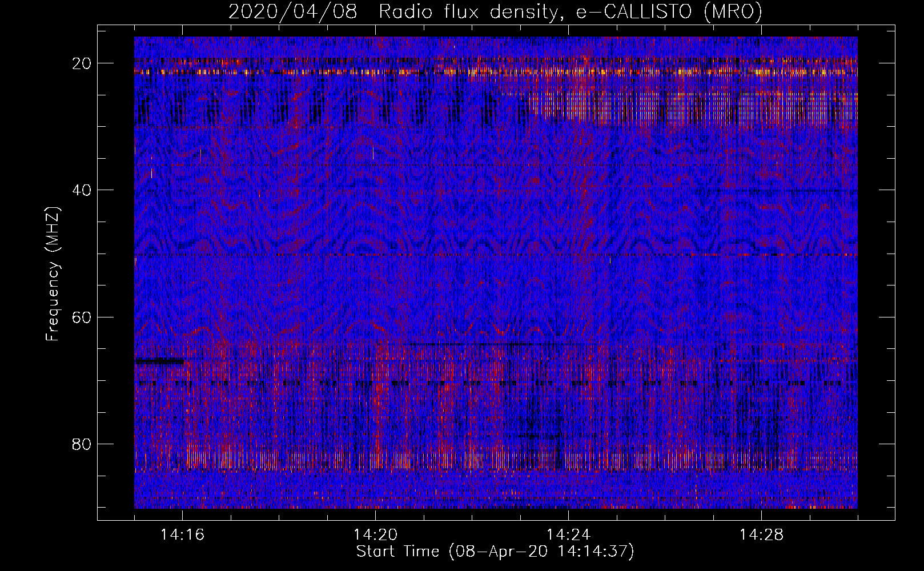Click the 60 MHz frequency tick label
924x571 pixels.
coord(82,317)
